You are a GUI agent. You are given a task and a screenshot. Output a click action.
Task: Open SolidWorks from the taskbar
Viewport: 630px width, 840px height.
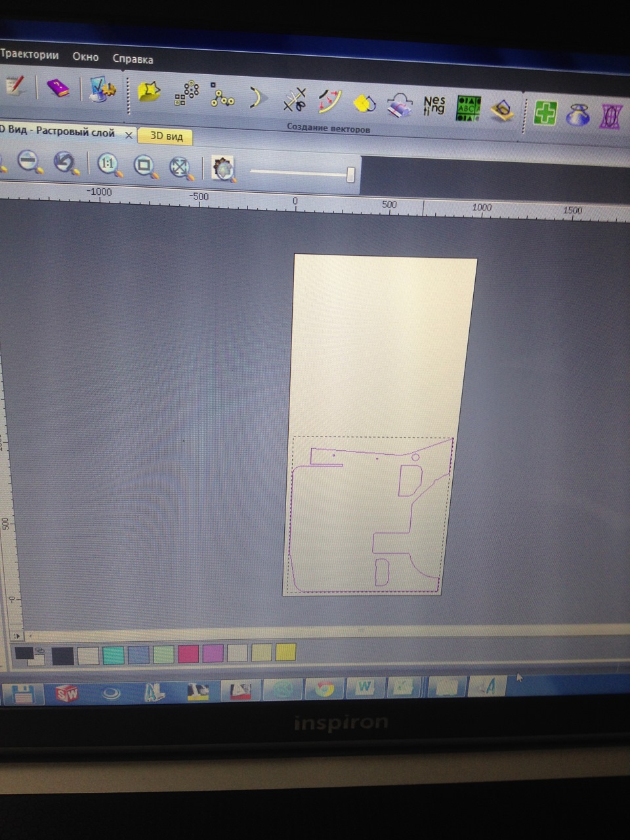point(66,693)
